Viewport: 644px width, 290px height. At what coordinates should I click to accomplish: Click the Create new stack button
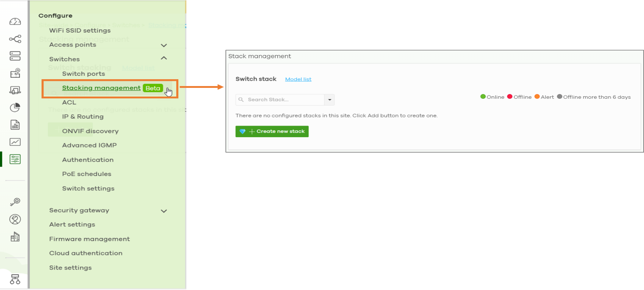(272, 132)
